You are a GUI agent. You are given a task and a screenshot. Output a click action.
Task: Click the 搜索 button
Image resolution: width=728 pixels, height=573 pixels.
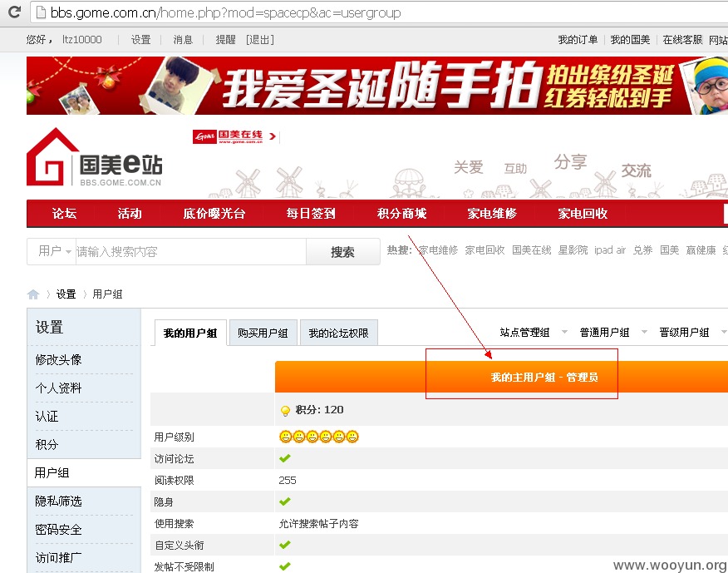pyautogui.click(x=342, y=251)
